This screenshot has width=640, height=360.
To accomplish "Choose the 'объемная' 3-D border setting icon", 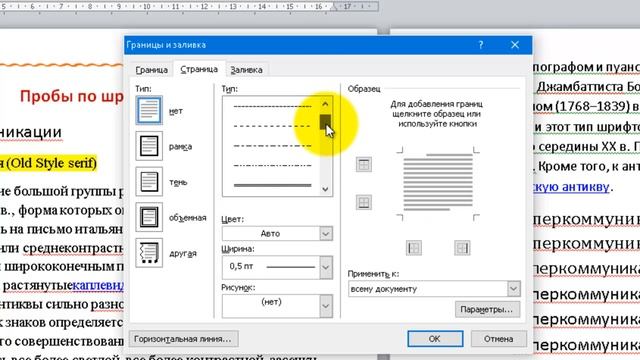I will click(149, 217).
